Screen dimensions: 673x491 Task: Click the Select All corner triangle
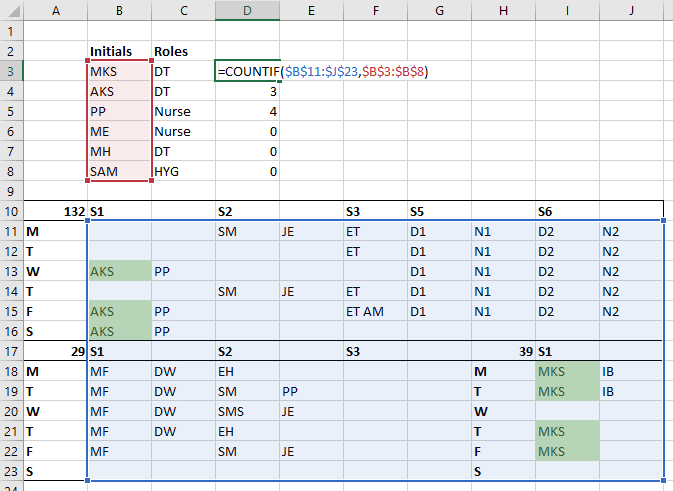coord(12,10)
